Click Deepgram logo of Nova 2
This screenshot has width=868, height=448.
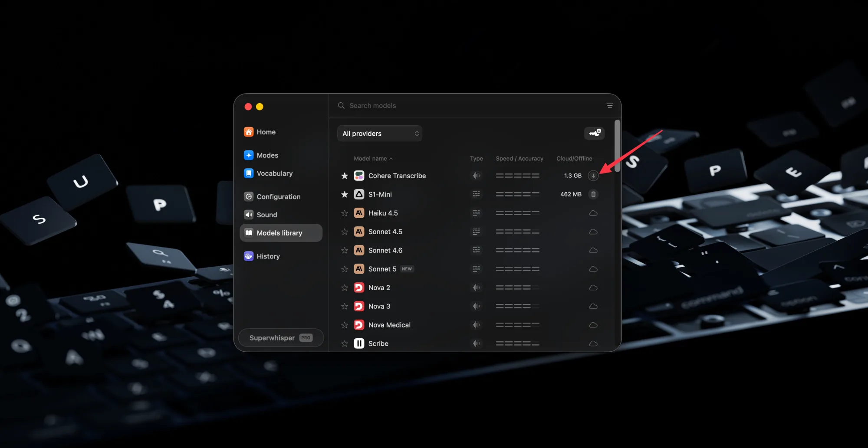point(359,288)
